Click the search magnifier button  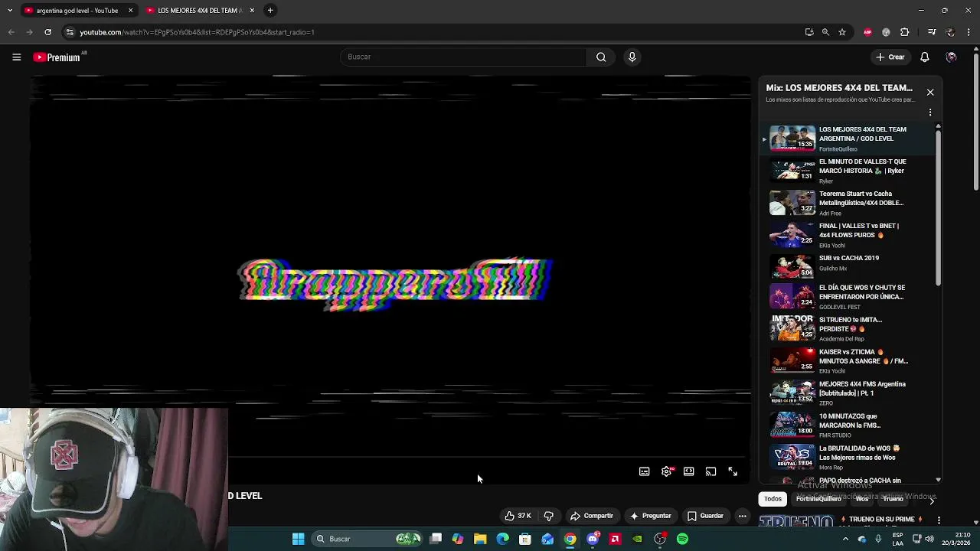pyautogui.click(x=601, y=57)
